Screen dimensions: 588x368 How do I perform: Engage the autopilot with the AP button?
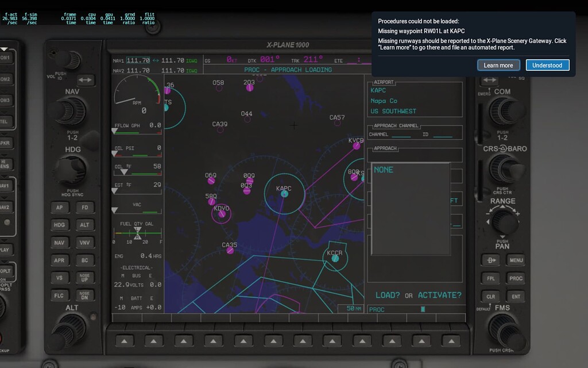pos(59,206)
